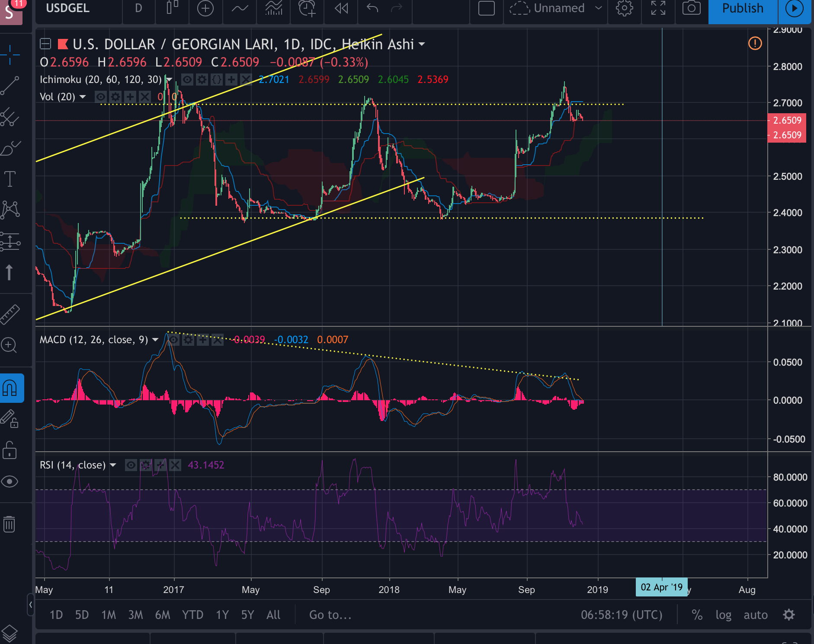Open the D interval selector
This screenshot has width=814, height=644.
point(138,8)
